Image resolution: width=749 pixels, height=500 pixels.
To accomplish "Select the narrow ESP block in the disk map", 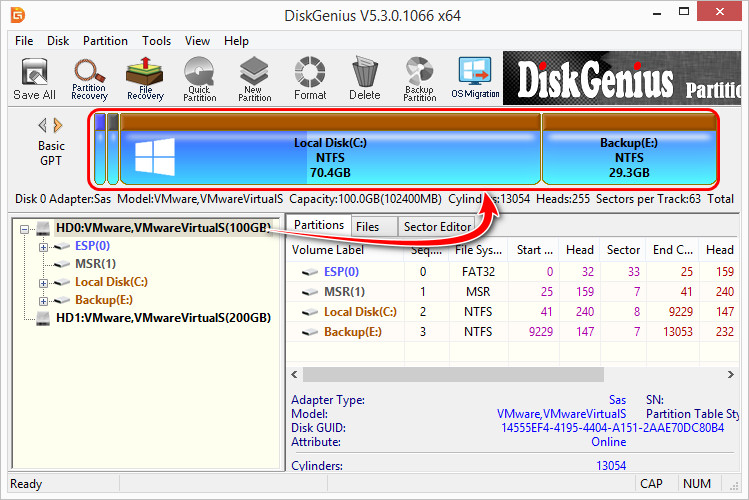I will 100,149.
